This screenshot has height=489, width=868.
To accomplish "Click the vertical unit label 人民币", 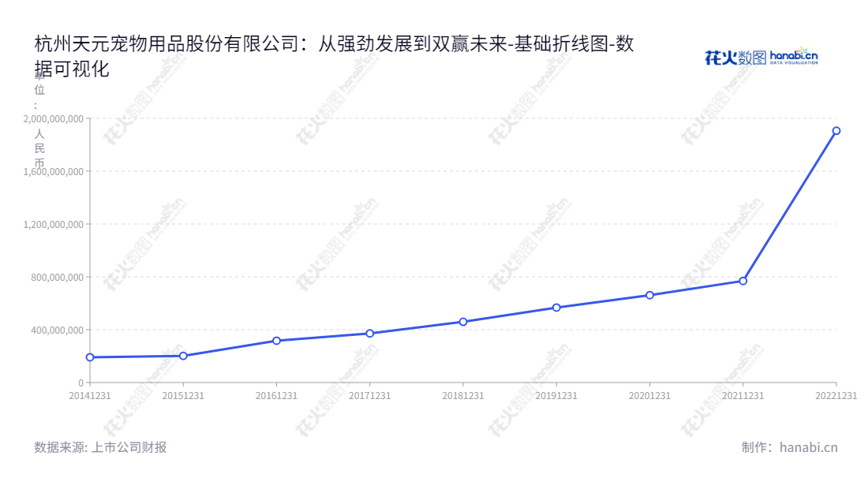I will 39,148.
